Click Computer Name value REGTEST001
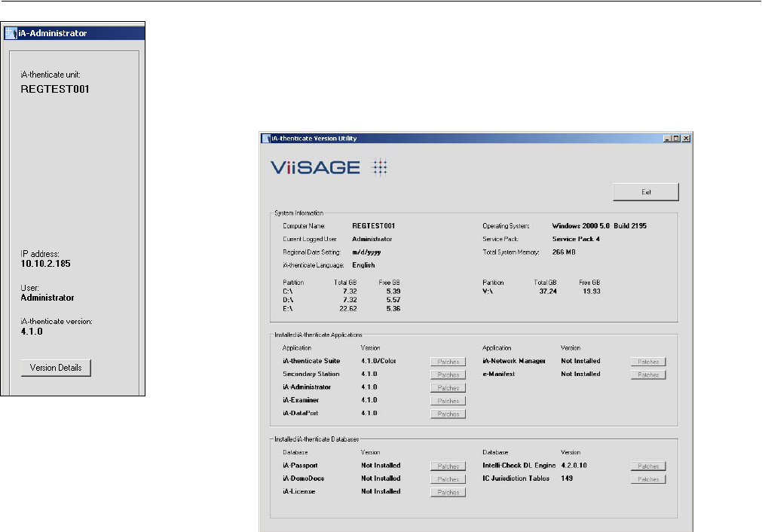 (x=373, y=226)
